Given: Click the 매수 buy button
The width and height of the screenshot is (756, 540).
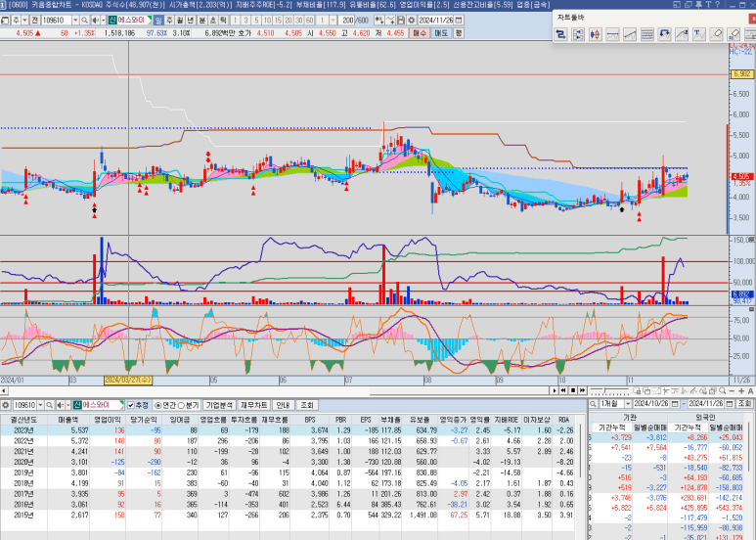Looking at the screenshot, I should (420, 33).
